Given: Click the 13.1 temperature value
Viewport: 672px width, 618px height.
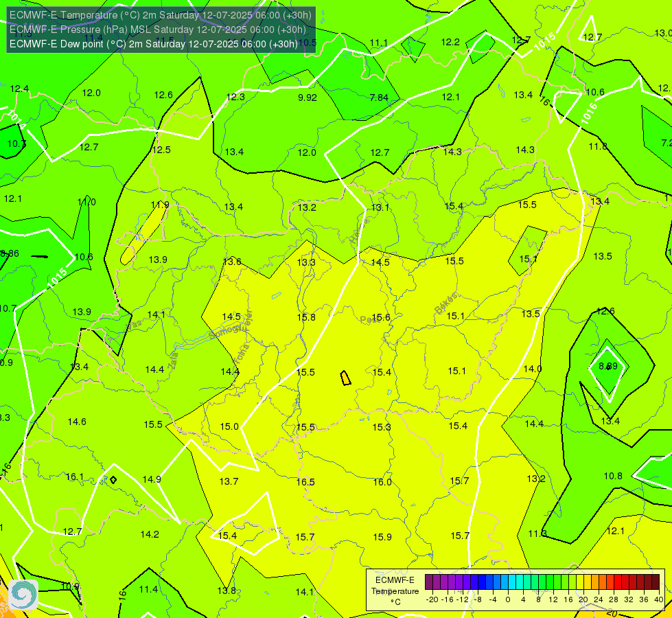Looking at the screenshot, I should point(380,207).
